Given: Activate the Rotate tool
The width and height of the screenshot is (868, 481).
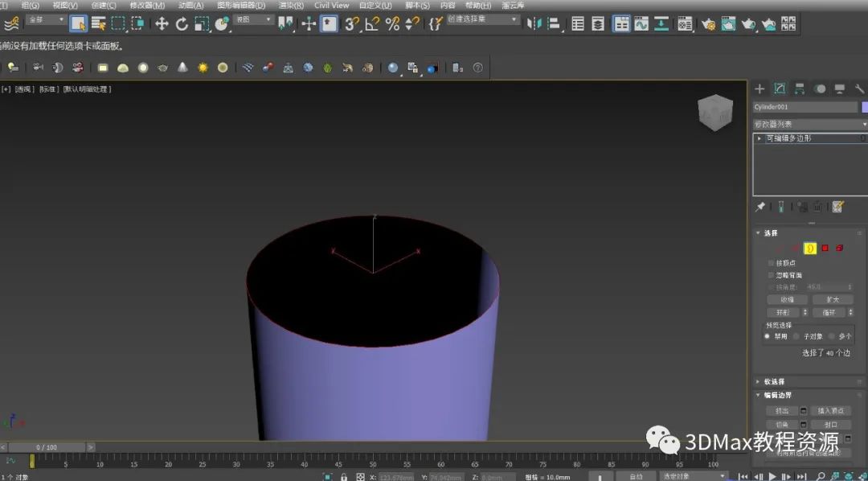Looking at the screenshot, I should [x=182, y=23].
